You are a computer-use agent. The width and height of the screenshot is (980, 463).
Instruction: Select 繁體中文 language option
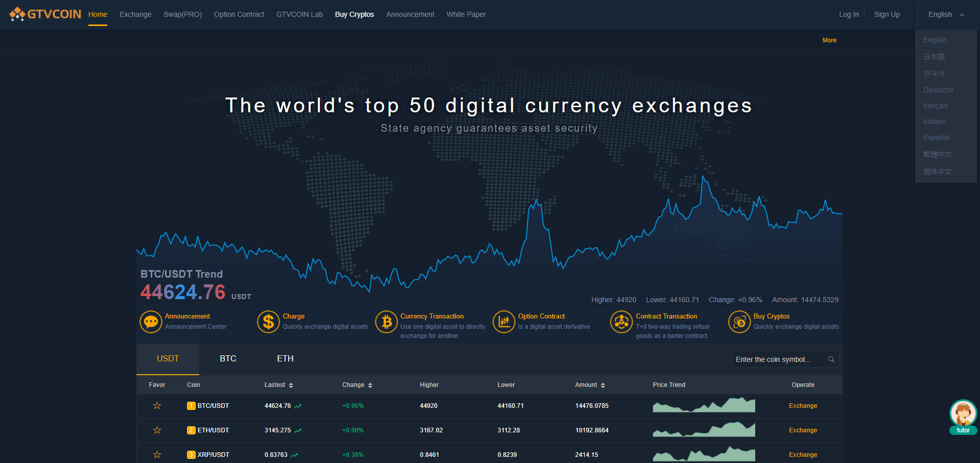coord(938,154)
